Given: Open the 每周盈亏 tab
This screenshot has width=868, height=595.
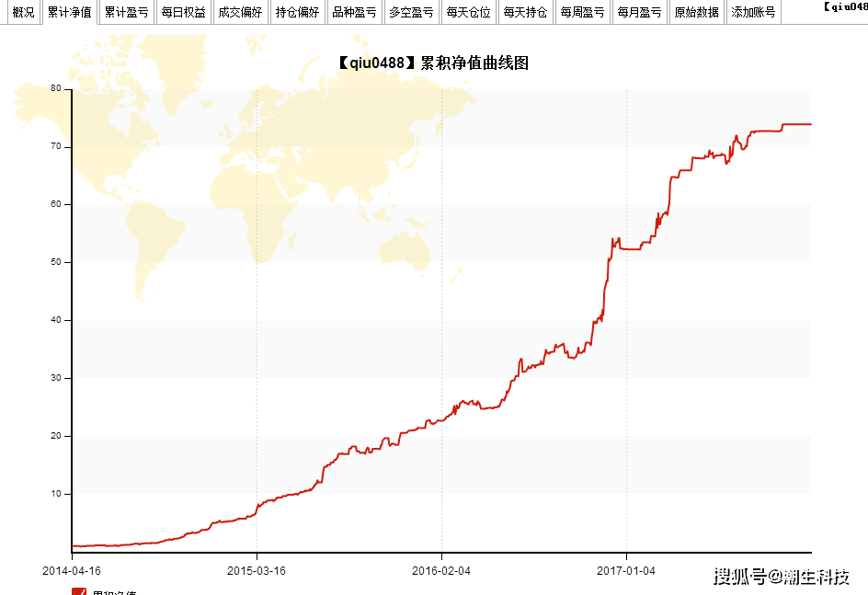Looking at the screenshot, I should click(582, 12).
